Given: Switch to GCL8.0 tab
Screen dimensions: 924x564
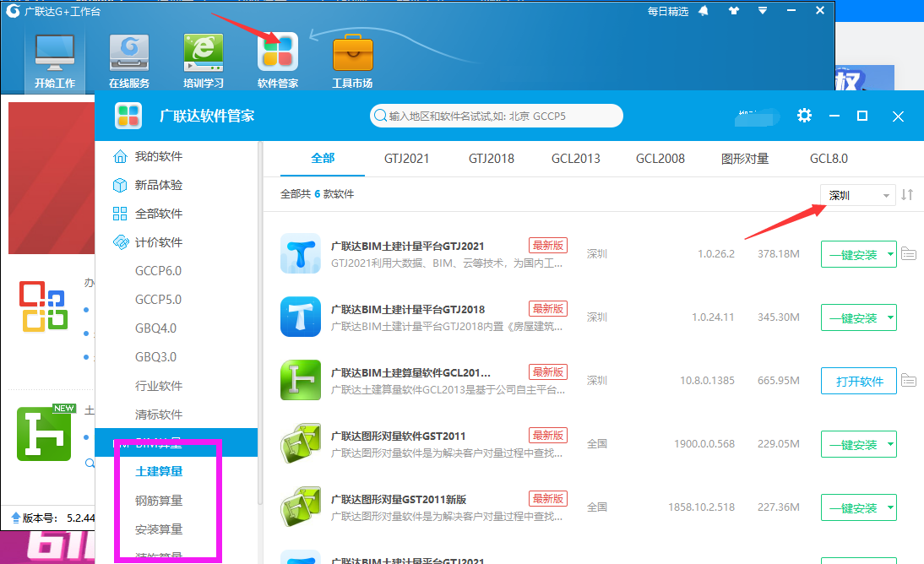Looking at the screenshot, I should pos(829,159).
